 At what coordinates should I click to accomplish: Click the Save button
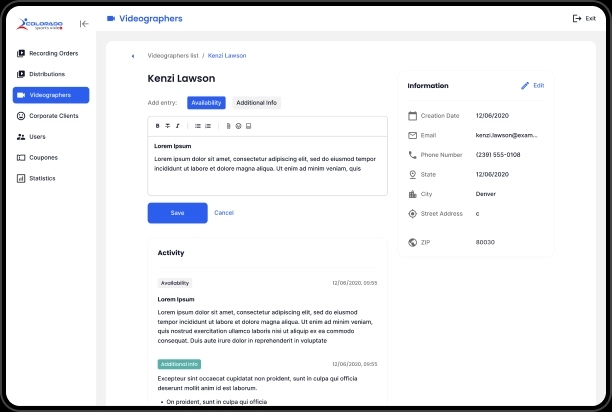[x=177, y=213]
